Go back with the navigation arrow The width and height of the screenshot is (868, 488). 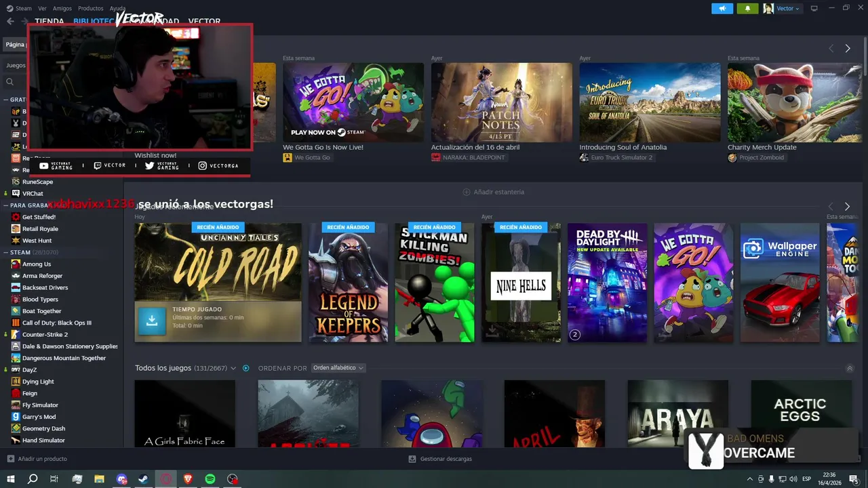[10, 21]
